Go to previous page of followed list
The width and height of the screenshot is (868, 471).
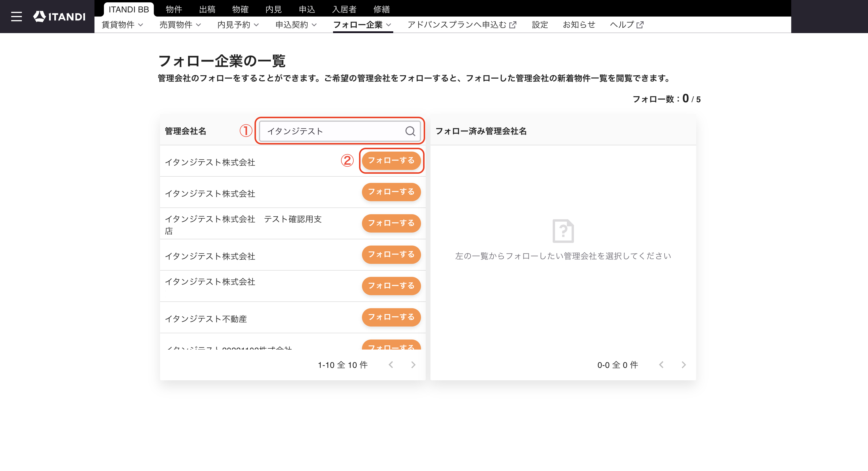(661, 364)
